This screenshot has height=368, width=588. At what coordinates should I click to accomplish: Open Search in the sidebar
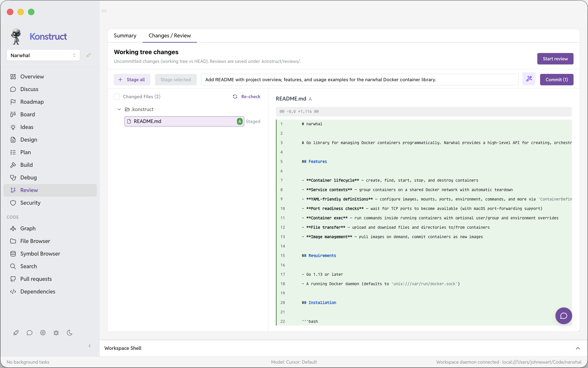pyautogui.click(x=50, y=267)
